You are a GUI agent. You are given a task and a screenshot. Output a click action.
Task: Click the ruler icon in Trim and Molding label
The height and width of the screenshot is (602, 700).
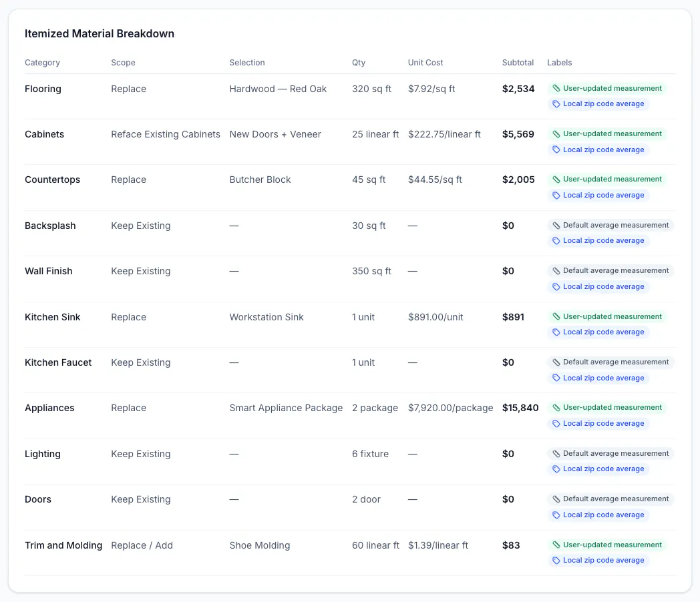(556, 545)
